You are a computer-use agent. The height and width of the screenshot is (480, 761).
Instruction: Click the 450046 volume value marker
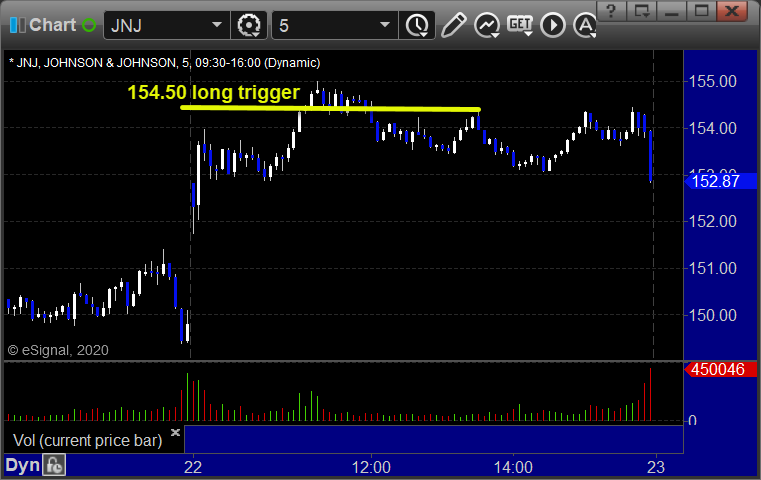click(720, 369)
